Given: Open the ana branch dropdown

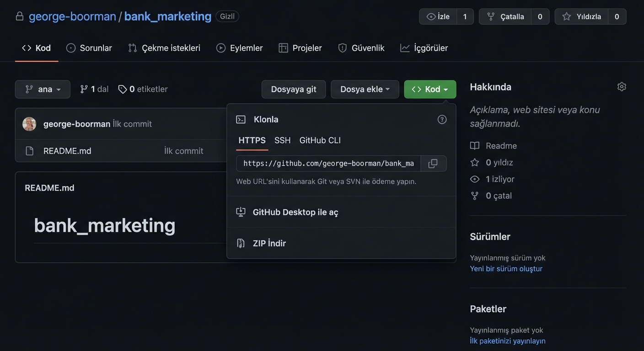Looking at the screenshot, I should tap(43, 89).
